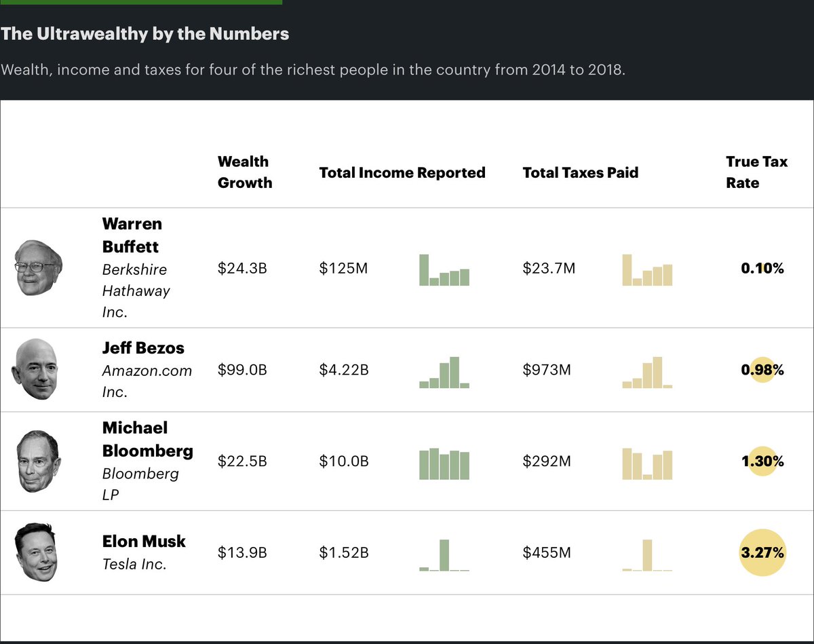This screenshot has height=644, width=814.
Task: Click the $125M income value
Action: click(343, 269)
